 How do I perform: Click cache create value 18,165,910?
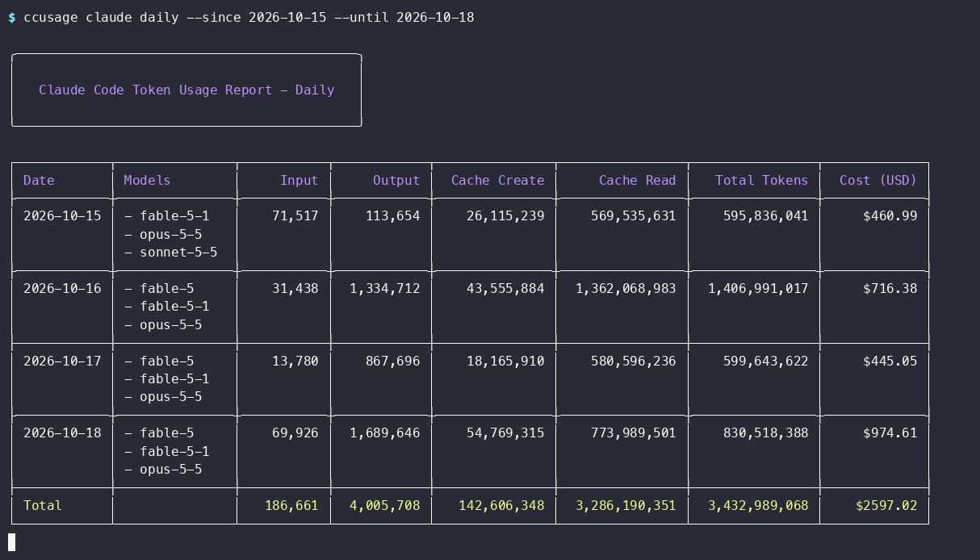click(x=505, y=361)
